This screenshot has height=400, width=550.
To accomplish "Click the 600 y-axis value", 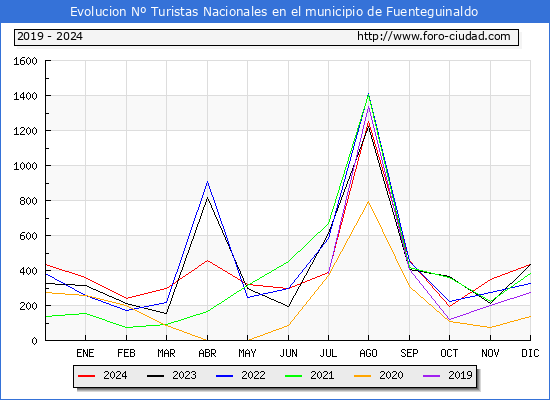I will (28, 236).
